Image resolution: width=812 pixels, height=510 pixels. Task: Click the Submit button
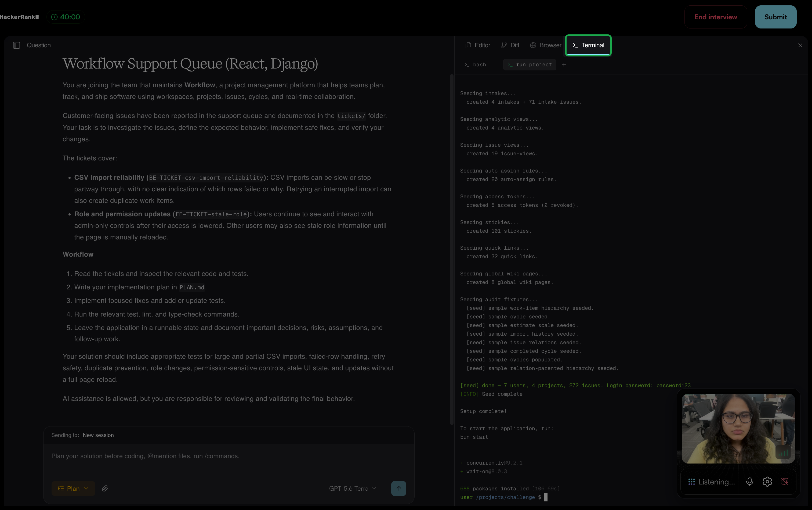pos(775,17)
